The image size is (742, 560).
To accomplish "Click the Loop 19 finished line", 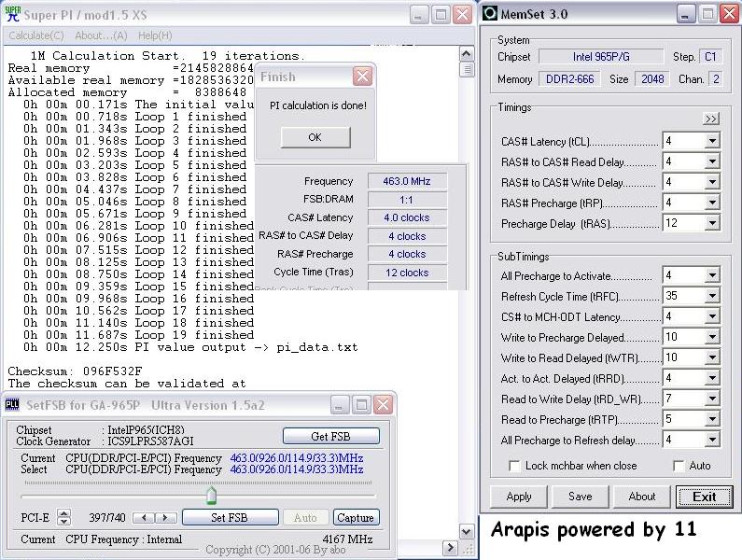I will pos(139,335).
